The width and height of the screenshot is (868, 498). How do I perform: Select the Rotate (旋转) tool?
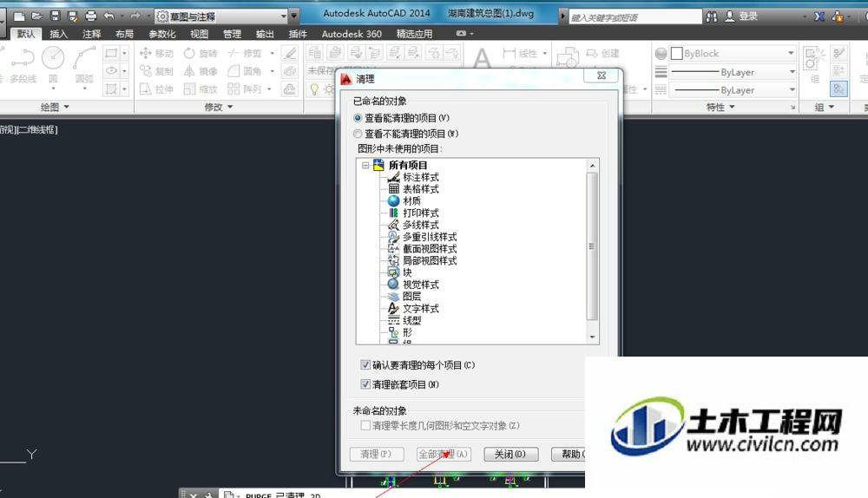click(201, 53)
